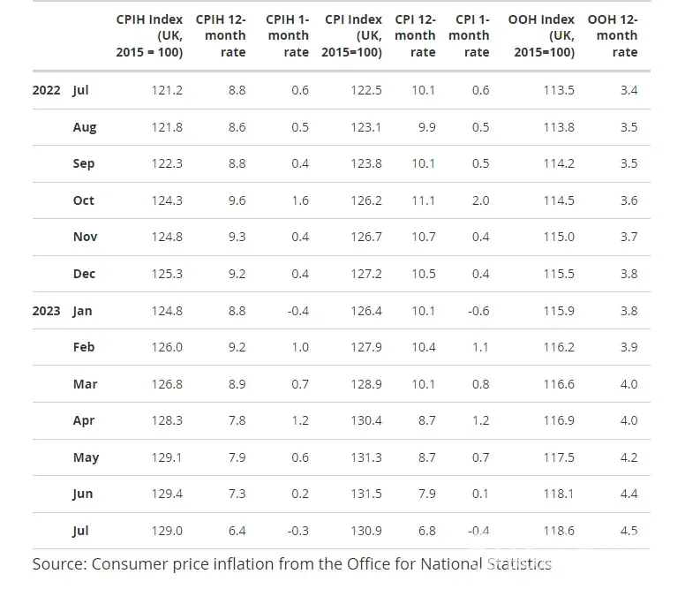The width and height of the screenshot is (700, 589).
Task: Click the OOH Index column header
Action: (541, 36)
